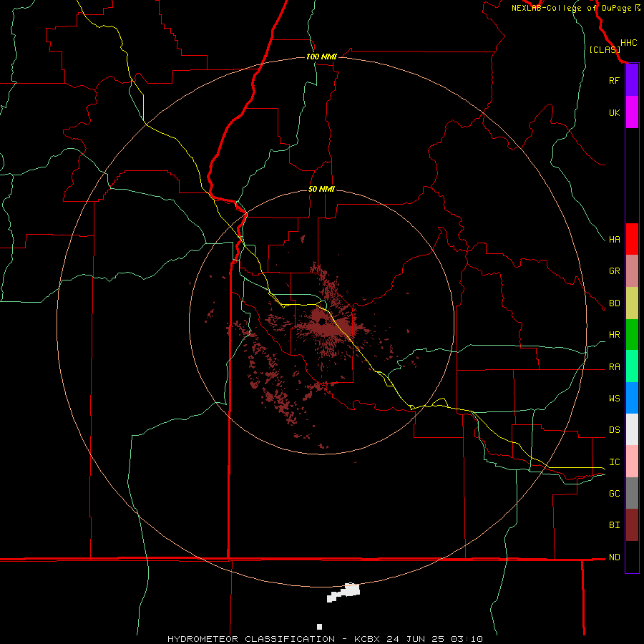Click the HYDROMETEOR CLASSIFICATION title text

(251, 639)
